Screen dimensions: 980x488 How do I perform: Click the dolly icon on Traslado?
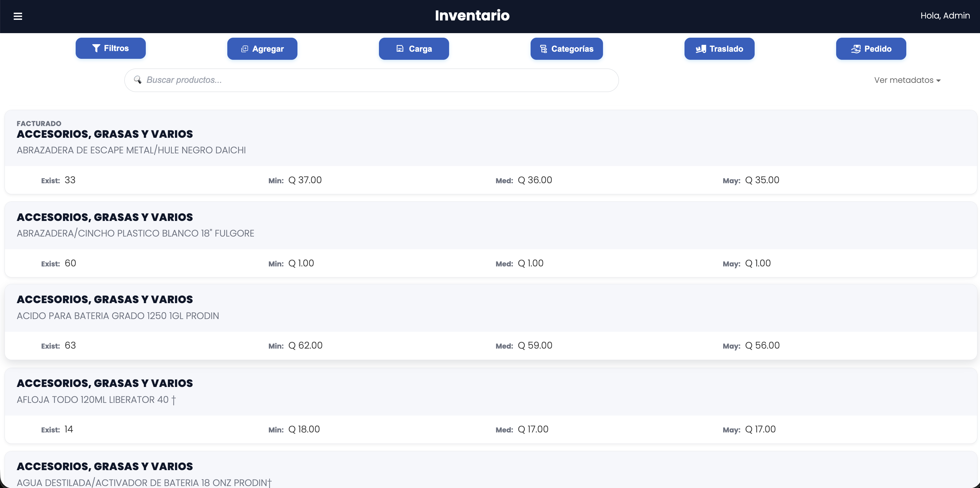[701, 49]
